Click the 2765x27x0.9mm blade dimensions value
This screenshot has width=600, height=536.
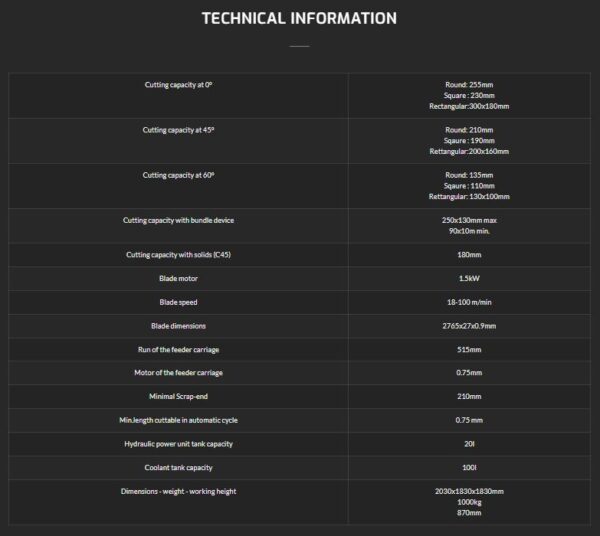(x=469, y=326)
